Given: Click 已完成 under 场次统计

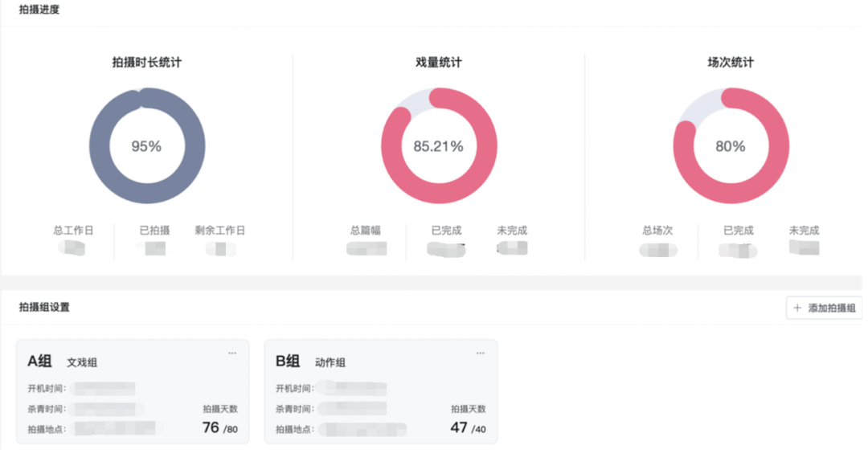Looking at the screenshot, I should click(739, 231).
